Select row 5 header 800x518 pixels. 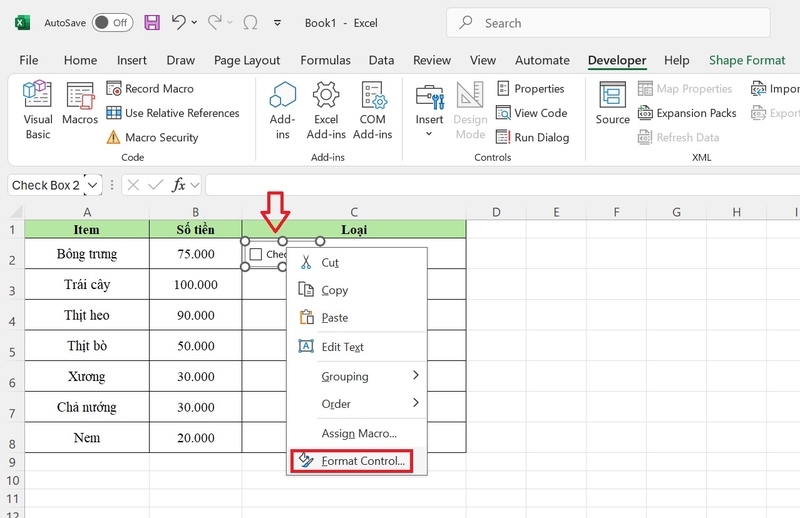tap(12, 346)
